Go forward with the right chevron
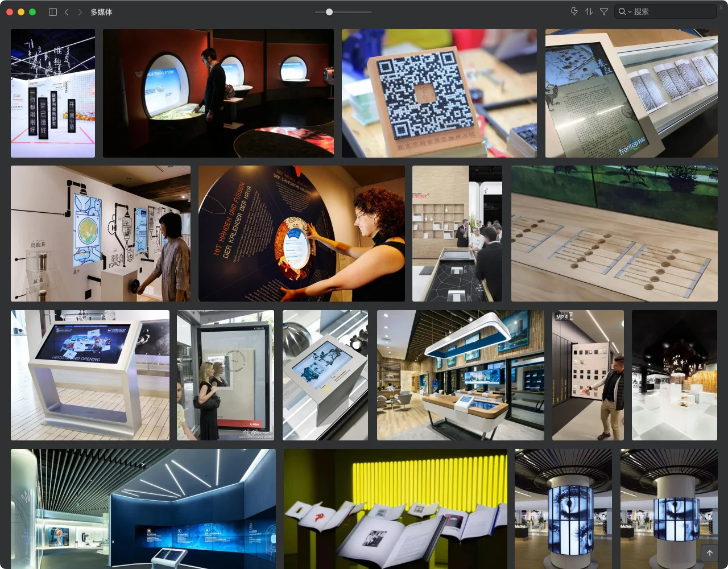The height and width of the screenshot is (569, 728). coord(80,12)
